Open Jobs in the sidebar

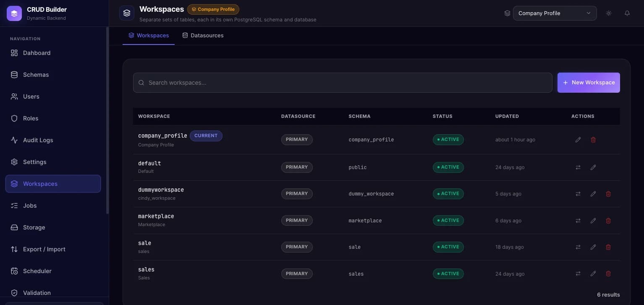(x=53, y=206)
